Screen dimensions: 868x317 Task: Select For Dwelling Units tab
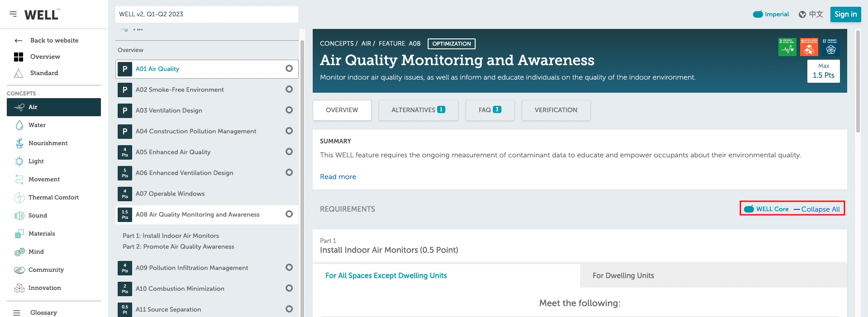[x=714, y=276]
